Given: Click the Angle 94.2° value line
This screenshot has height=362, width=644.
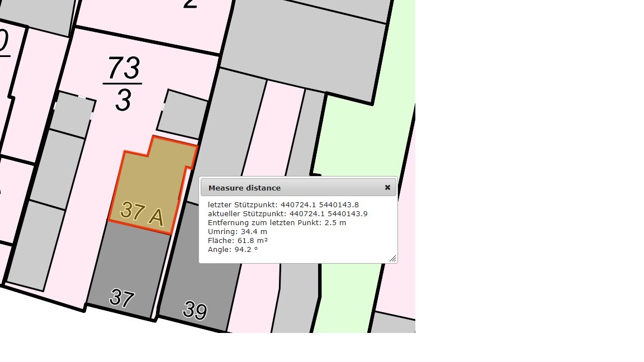Looking at the screenshot, I should pos(233,250).
